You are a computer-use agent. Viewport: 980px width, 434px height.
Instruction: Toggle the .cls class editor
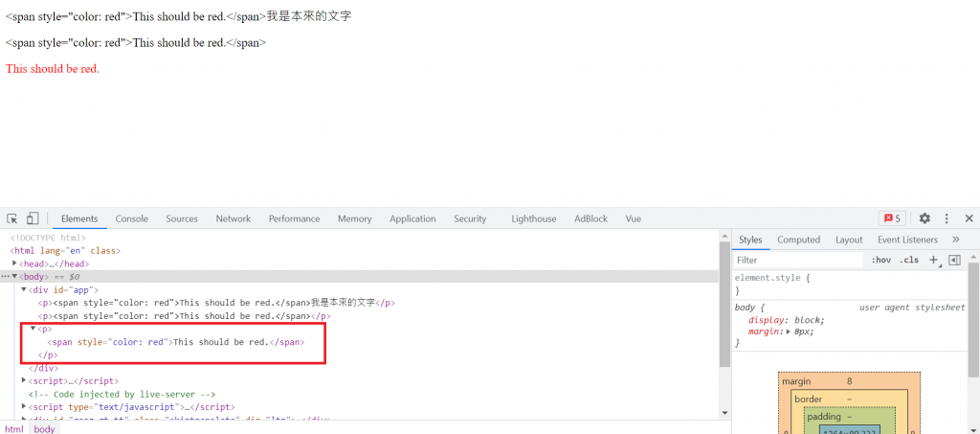pyautogui.click(x=909, y=261)
